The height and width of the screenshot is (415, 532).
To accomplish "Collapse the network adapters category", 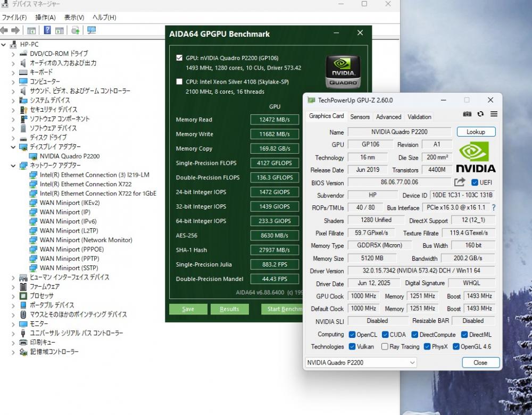I will (x=13, y=165).
